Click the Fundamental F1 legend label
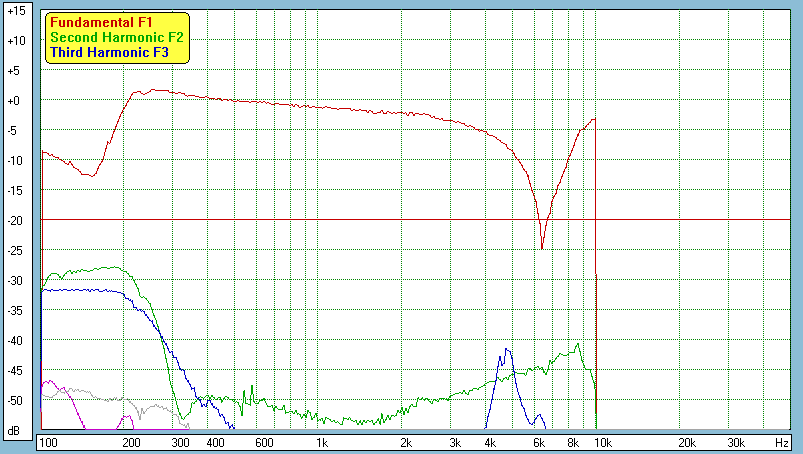The width and height of the screenshot is (803, 454). point(103,21)
